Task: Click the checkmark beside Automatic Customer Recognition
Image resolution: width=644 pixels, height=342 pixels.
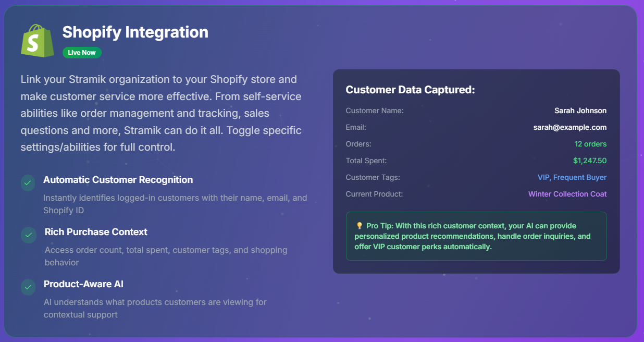Action: point(28,182)
